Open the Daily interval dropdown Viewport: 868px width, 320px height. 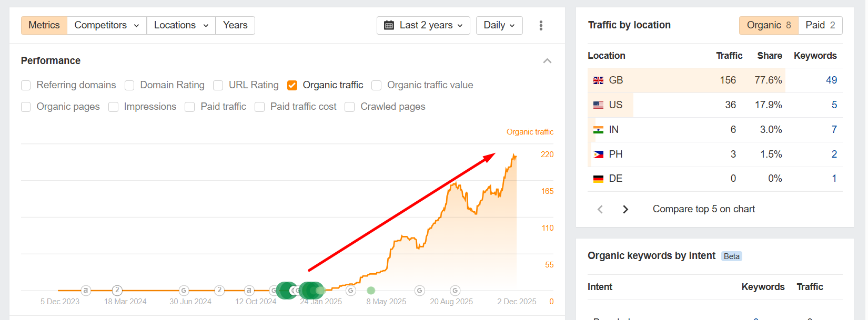pyautogui.click(x=499, y=25)
